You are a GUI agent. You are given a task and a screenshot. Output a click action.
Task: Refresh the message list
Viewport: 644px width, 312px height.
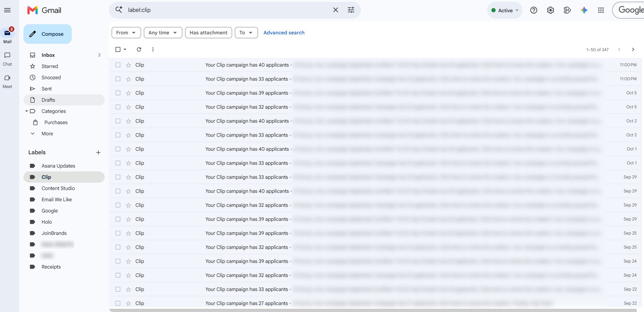(x=139, y=49)
